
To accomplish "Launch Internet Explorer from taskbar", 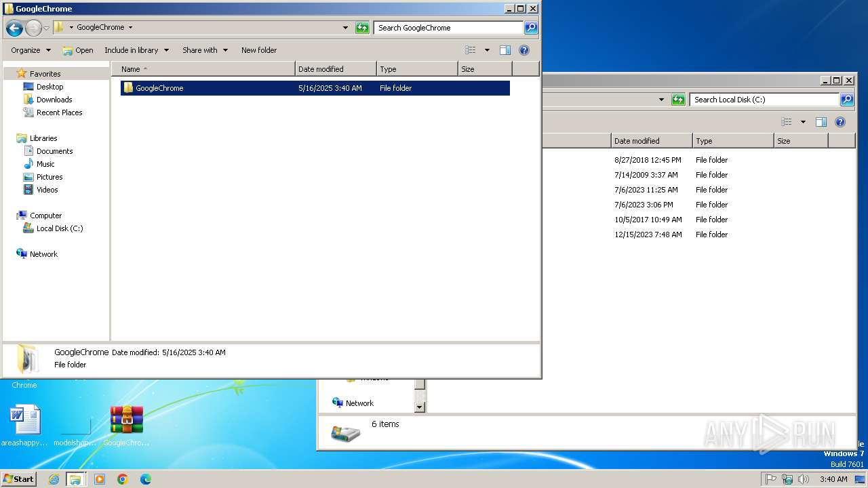I will 54,479.
